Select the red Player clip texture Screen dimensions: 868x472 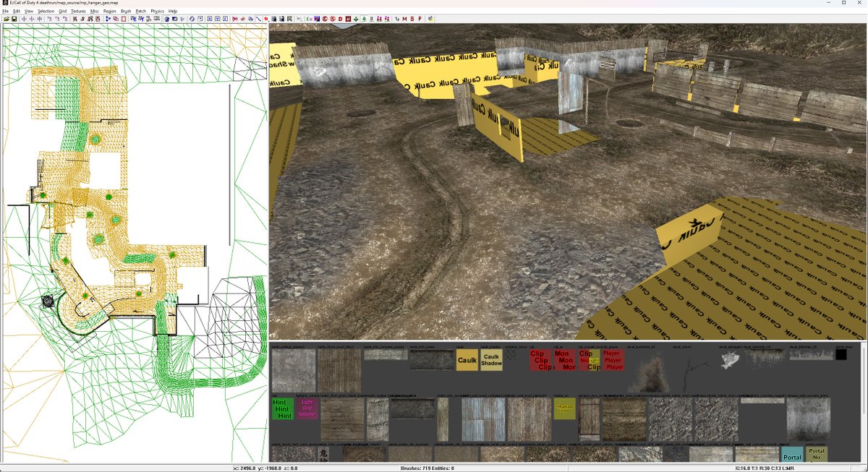[613, 360]
